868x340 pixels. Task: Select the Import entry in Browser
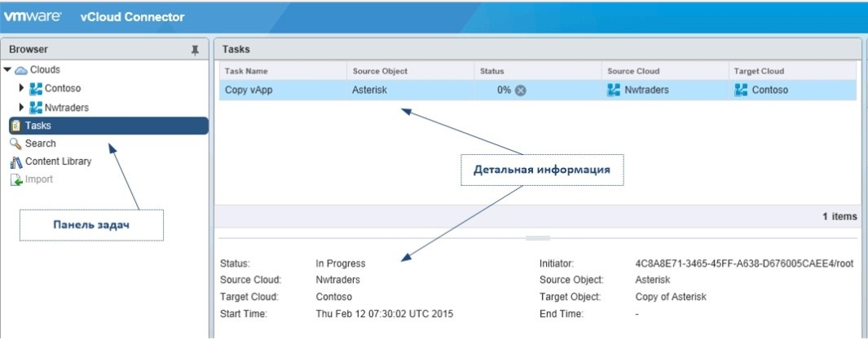tap(39, 179)
